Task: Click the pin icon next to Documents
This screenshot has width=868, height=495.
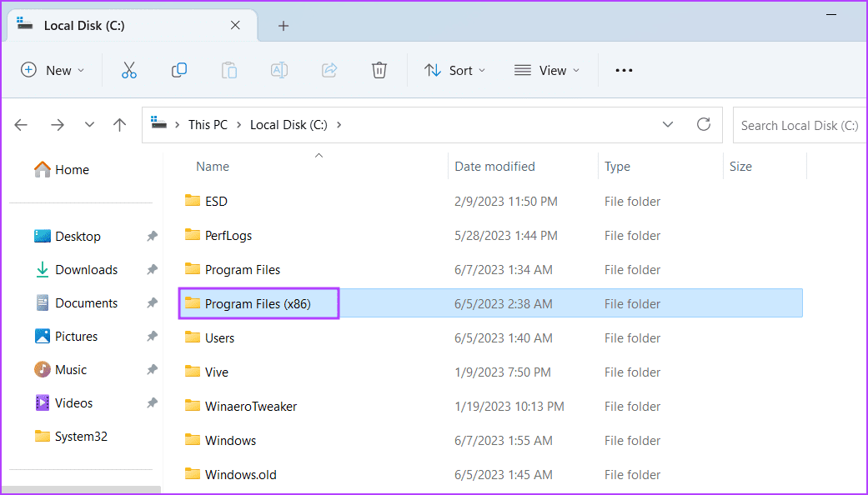Action: pos(152,303)
